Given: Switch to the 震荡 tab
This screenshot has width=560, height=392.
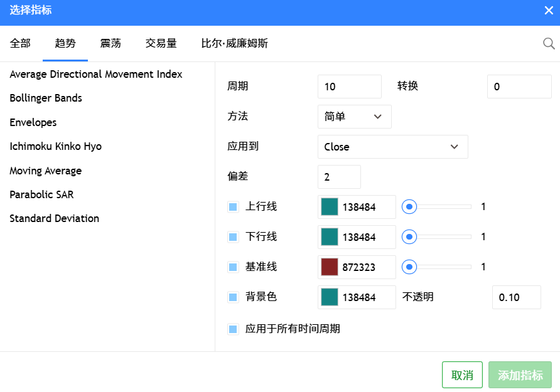Looking at the screenshot, I should pos(110,43).
